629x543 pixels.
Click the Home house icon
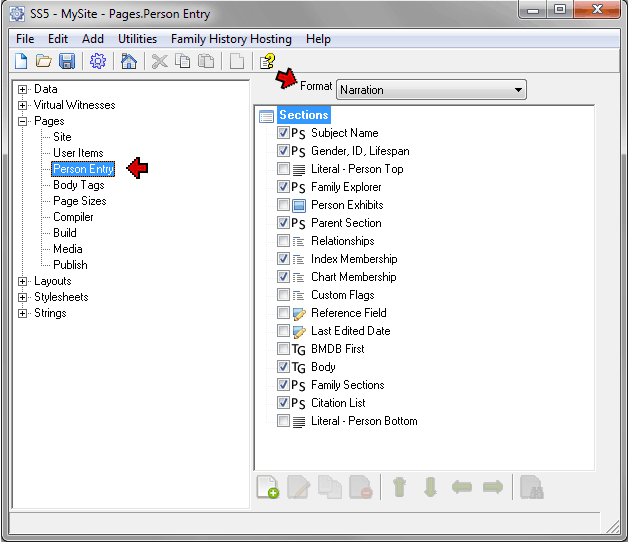tap(128, 62)
